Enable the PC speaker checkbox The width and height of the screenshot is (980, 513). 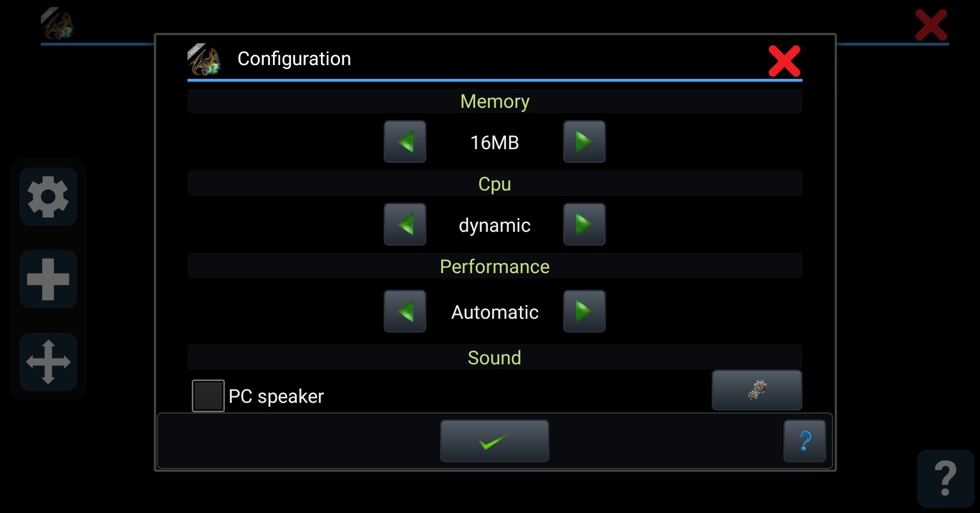click(x=208, y=396)
